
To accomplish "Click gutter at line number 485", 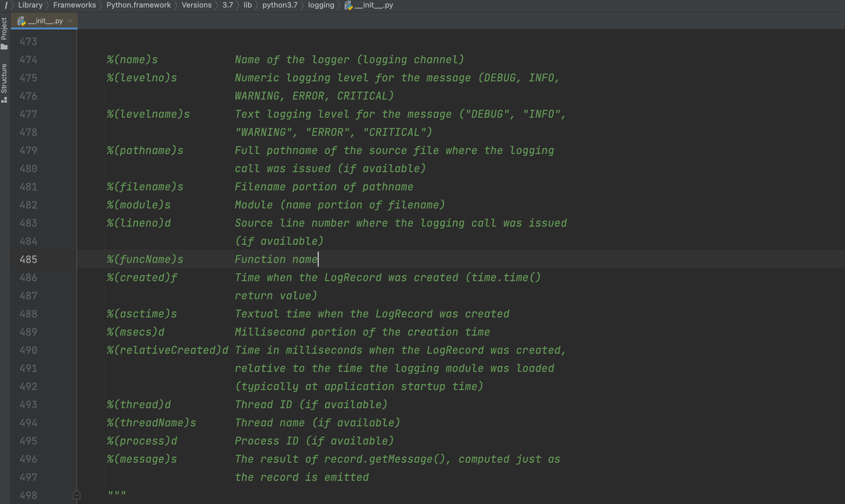I will click(29, 260).
